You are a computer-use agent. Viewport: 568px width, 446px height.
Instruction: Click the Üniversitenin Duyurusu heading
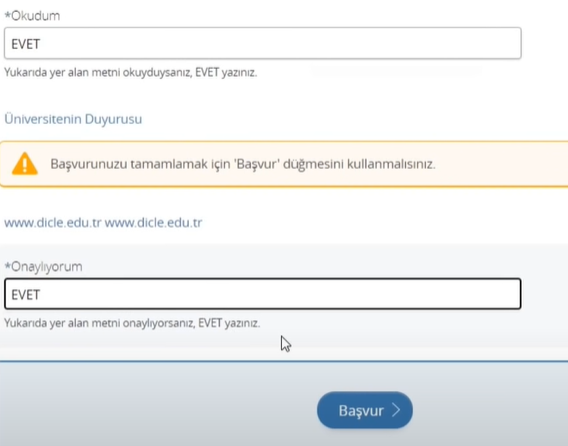[73, 119]
